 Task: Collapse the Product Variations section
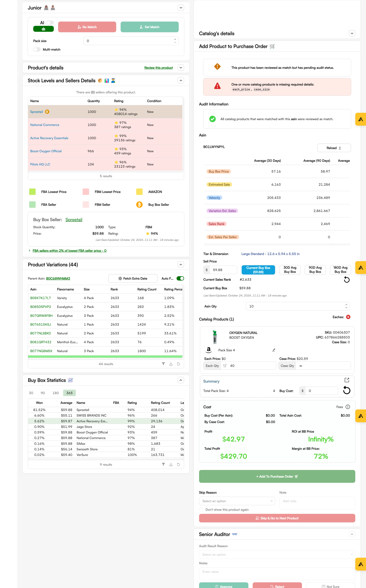point(181,265)
